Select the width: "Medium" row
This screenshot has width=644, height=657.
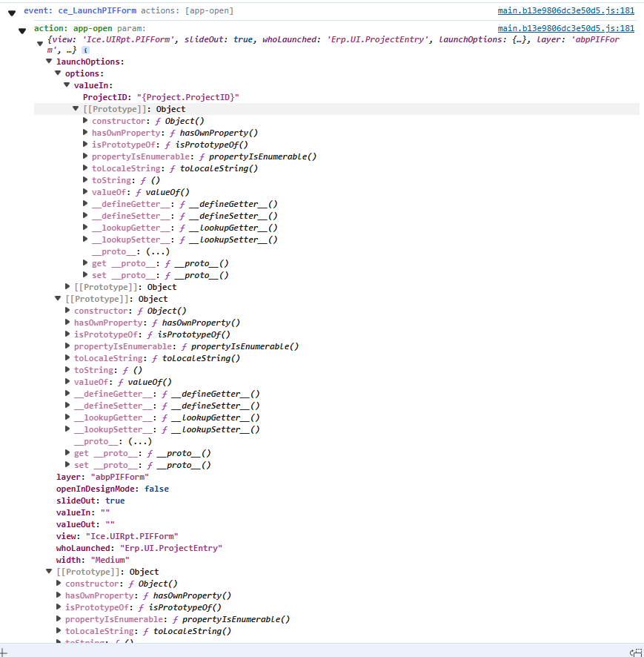click(x=93, y=560)
